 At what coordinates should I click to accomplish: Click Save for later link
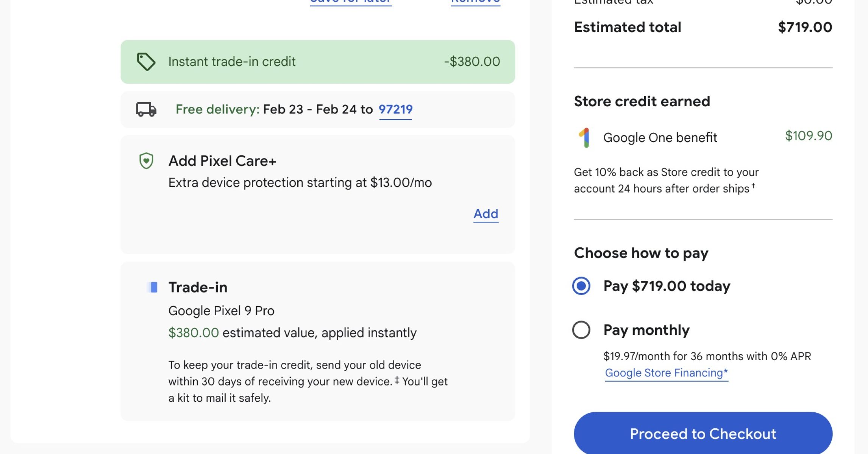[x=351, y=2]
